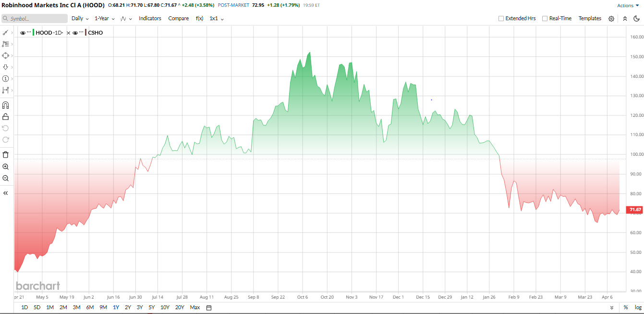Expand line tool submenu arrow
The width and height of the screenshot is (644, 314).
[x=12, y=33]
